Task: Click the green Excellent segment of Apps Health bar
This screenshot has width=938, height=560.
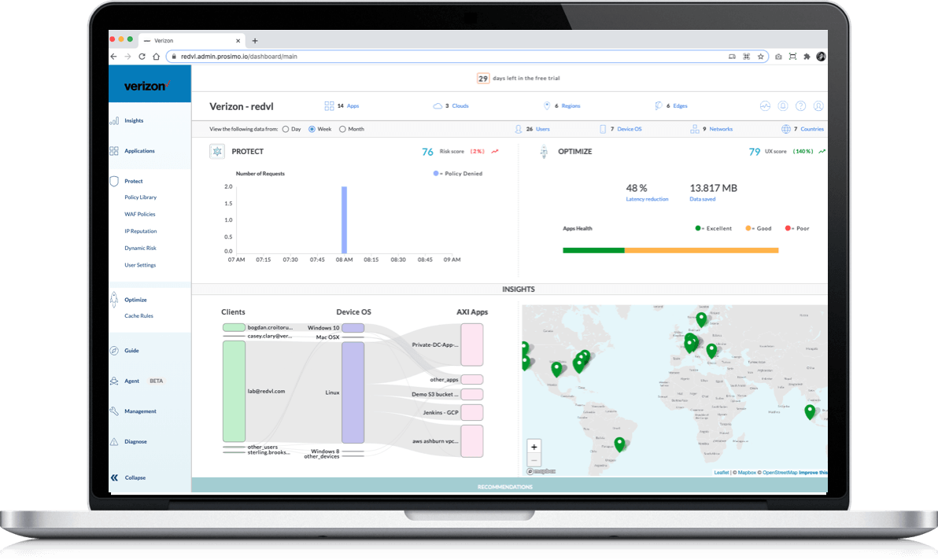Action: [x=593, y=250]
